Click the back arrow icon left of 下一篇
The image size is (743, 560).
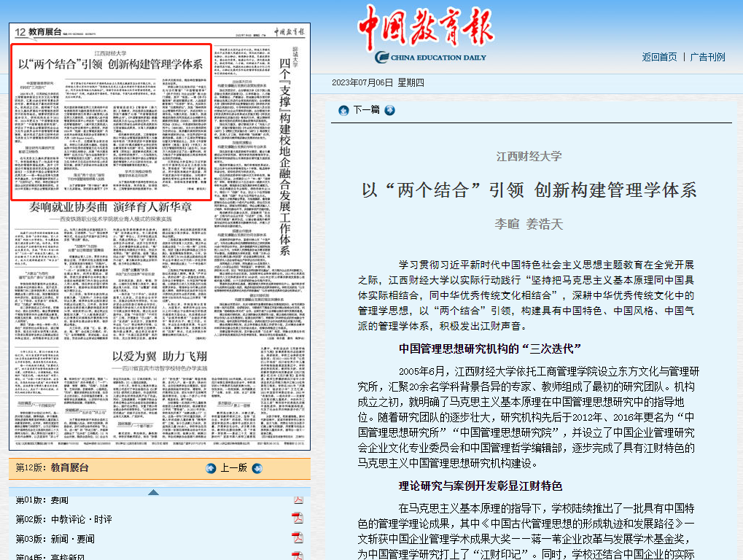click(x=343, y=110)
